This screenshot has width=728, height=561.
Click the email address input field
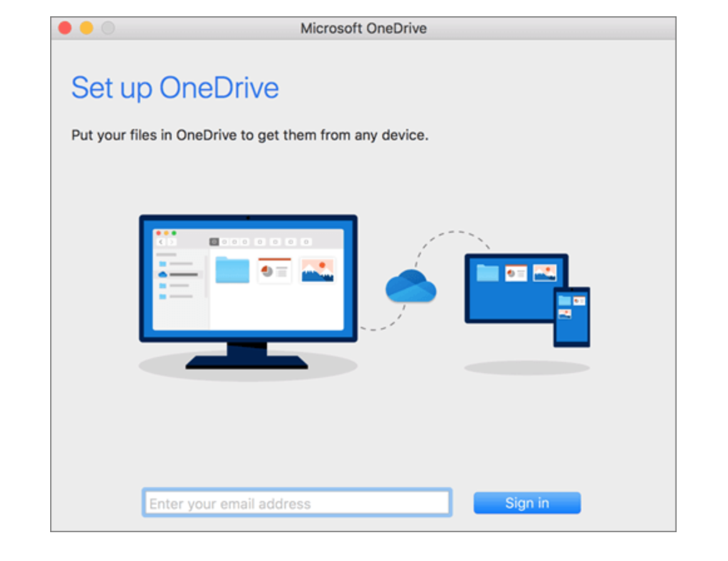(x=297, y=503)
